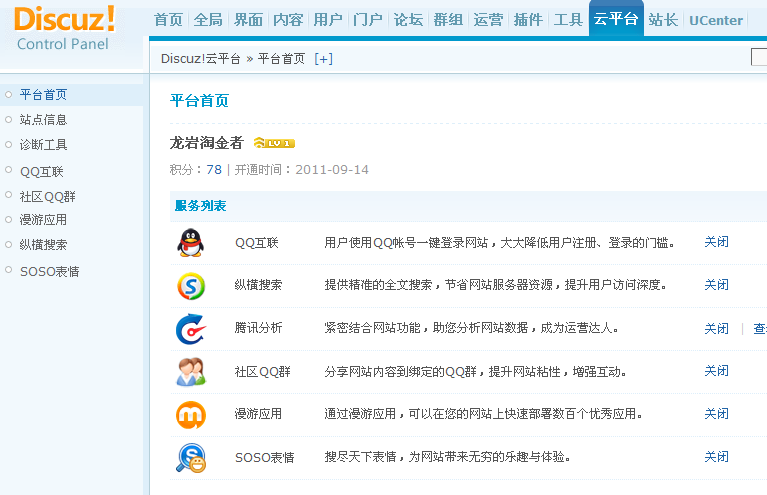Viewport: 767px width, 495px height.
Task: Open 站点信息 in the sidebar
Action: point(44,119)
